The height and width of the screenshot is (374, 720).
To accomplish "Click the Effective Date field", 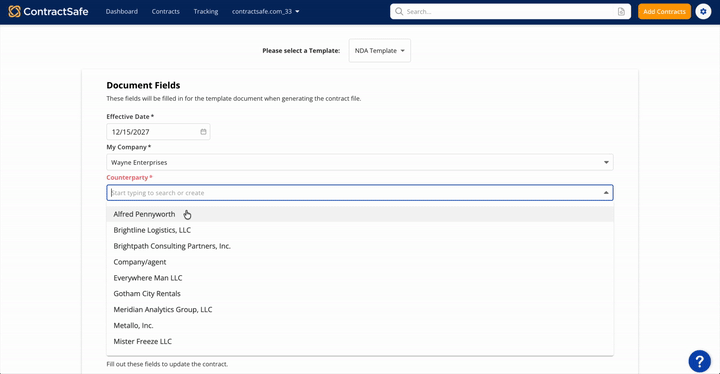I will coord(158,132).
